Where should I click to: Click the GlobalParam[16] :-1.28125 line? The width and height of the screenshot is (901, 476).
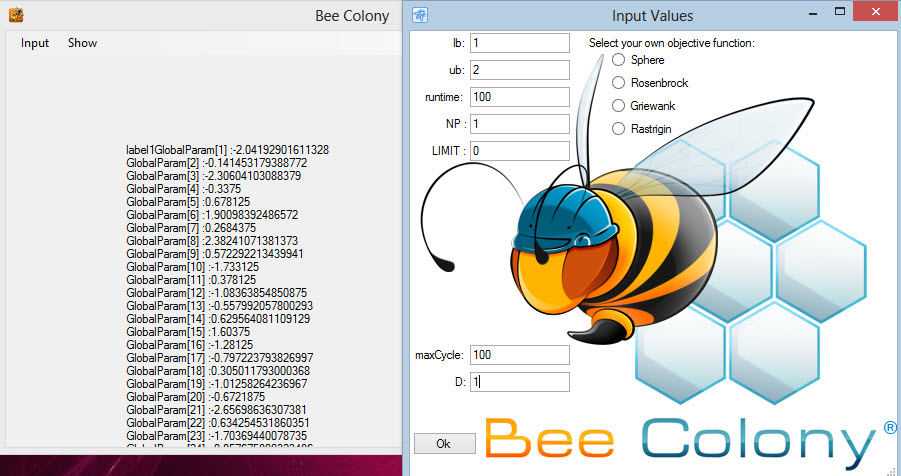[190, 346]
